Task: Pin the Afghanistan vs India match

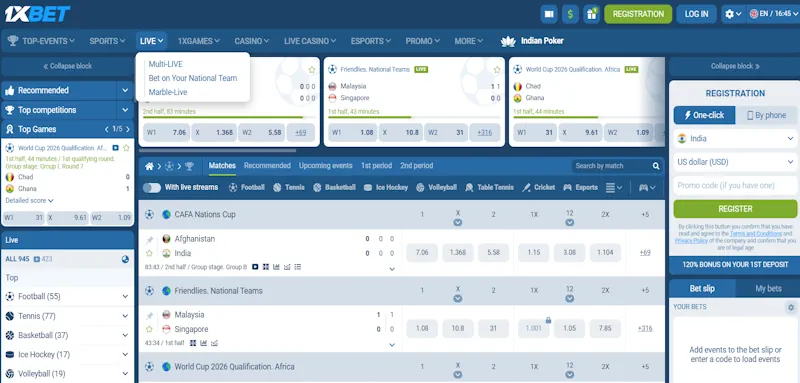Action: [149, 240]
